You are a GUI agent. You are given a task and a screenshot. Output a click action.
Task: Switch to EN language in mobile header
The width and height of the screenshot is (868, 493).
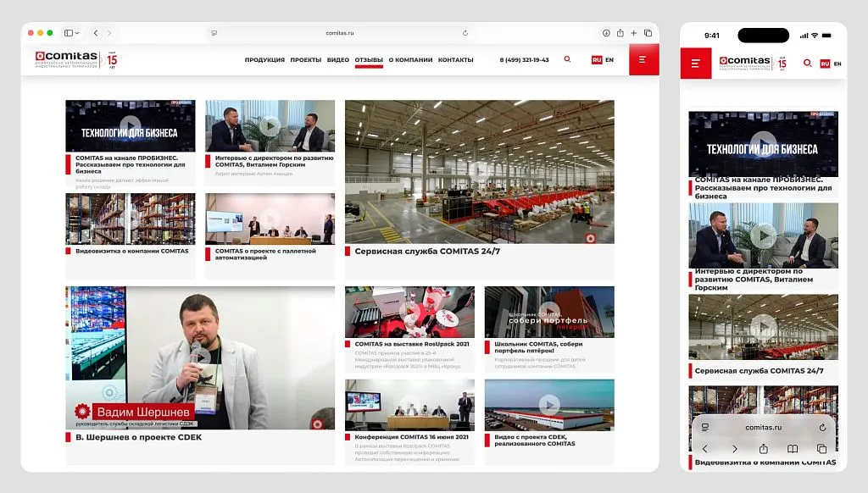[837, 64]
